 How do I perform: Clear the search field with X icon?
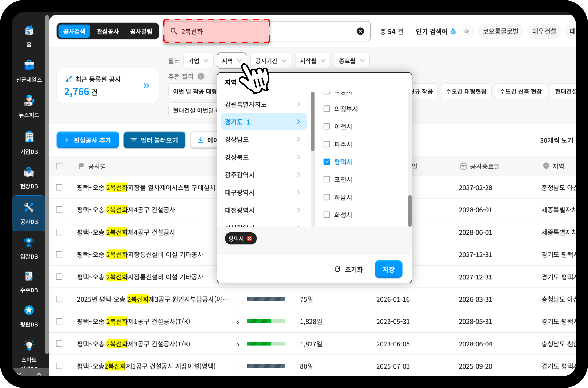360,31
